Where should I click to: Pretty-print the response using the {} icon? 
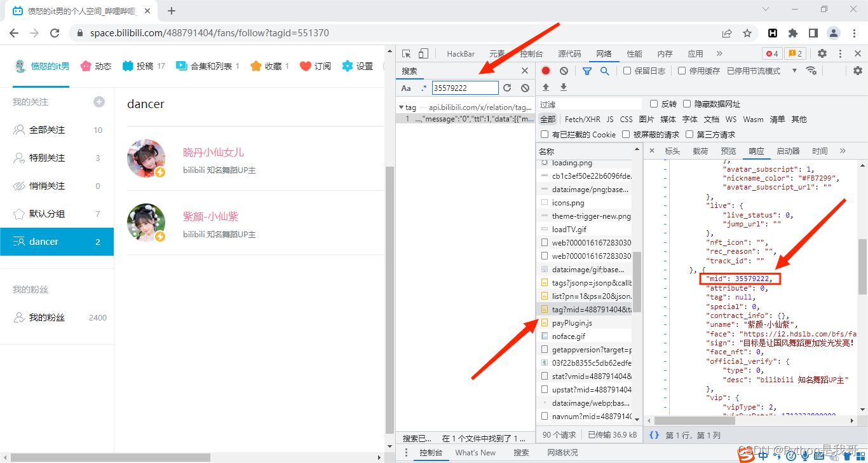pyautogui.click(x=655, y=434)
